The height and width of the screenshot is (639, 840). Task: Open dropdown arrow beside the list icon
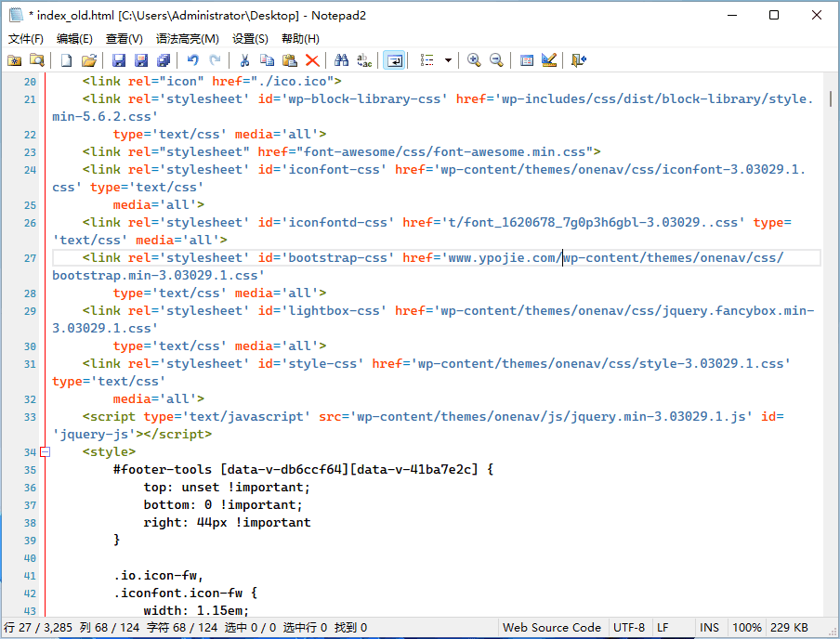click(448, 60)
